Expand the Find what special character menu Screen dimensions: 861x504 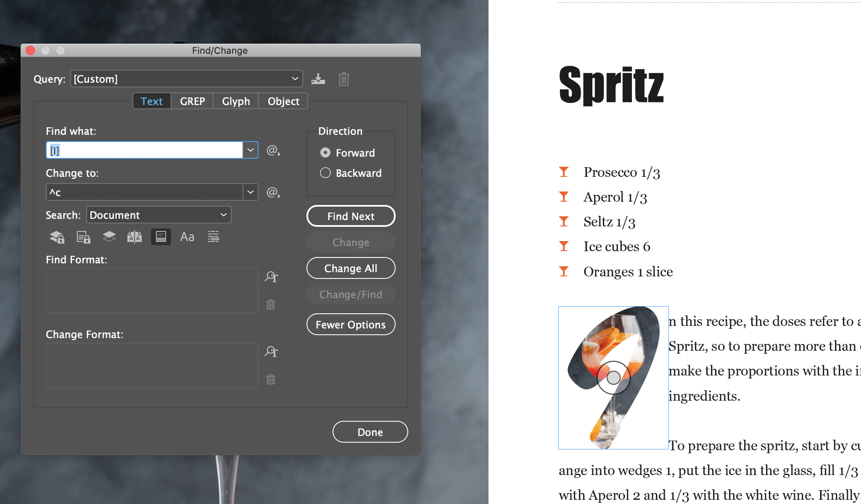[272, 150]
